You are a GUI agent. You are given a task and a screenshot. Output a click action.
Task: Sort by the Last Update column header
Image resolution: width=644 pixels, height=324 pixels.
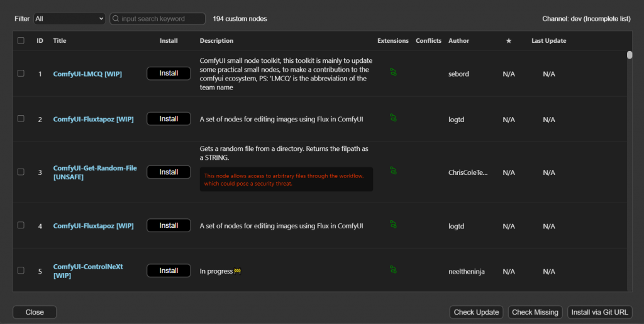point(548,41)
